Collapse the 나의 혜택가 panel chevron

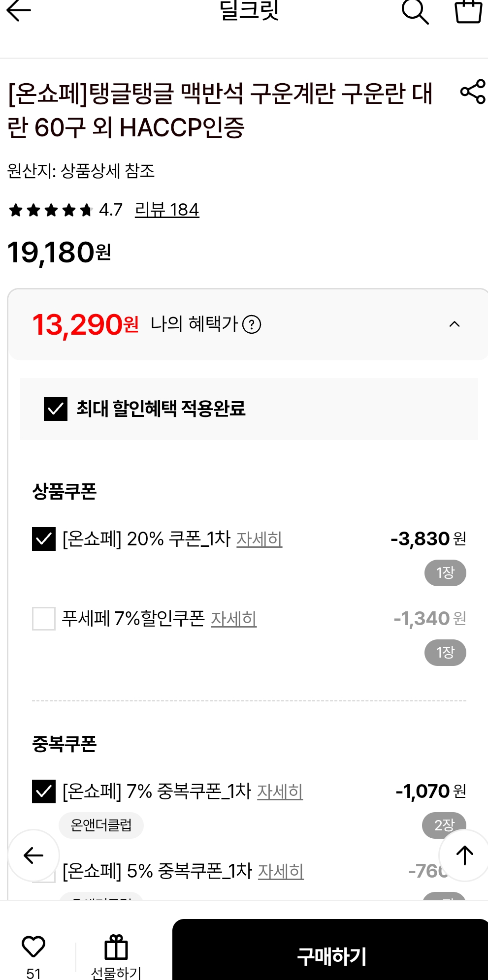click(x=455, y=324)
